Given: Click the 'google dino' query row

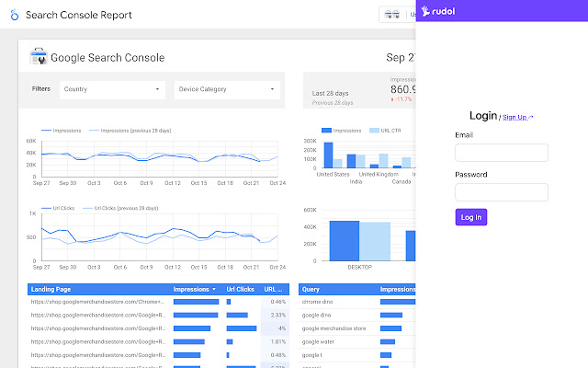Looking at the screenshot, I should (x=357, y=315).
